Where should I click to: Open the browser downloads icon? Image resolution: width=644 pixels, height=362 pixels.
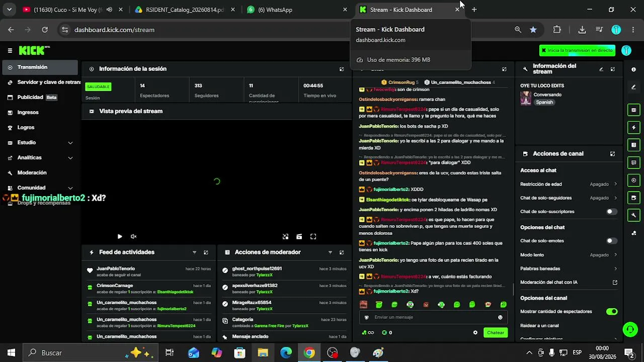(x=582, y=30)
